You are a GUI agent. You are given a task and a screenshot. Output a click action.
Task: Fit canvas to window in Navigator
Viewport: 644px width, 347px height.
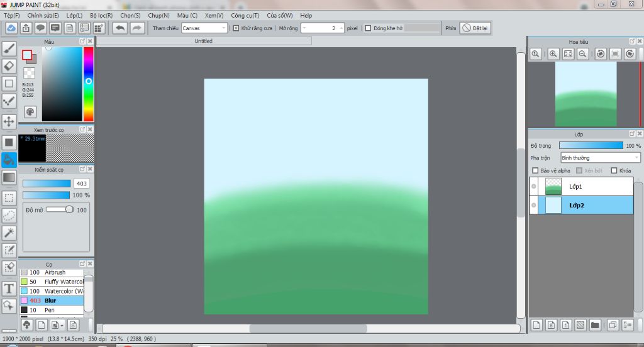click(x=568, y=54)
